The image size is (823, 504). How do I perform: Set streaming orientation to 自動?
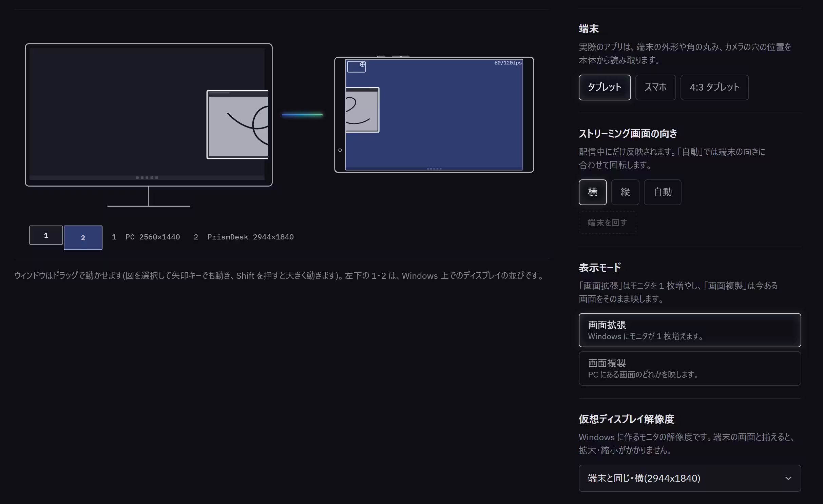pos(663,192)
